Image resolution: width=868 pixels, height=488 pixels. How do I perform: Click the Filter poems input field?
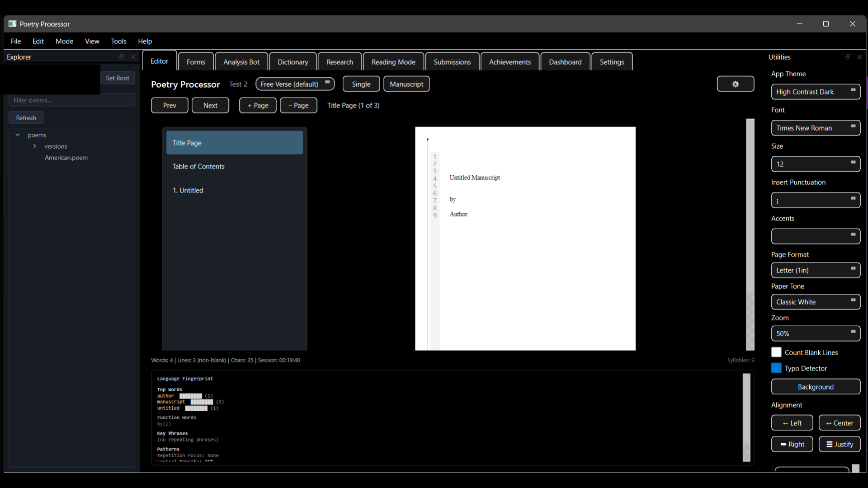click(72, 100)
